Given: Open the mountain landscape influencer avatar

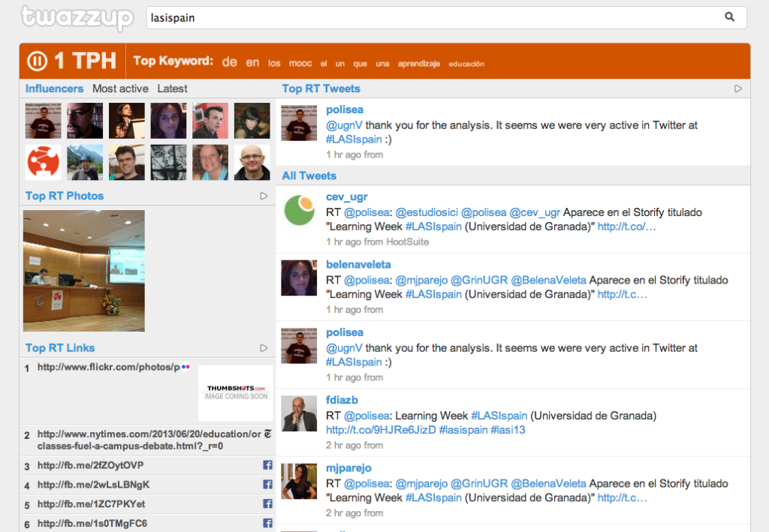Looking at the screenshot, I should tap(85, 162).
